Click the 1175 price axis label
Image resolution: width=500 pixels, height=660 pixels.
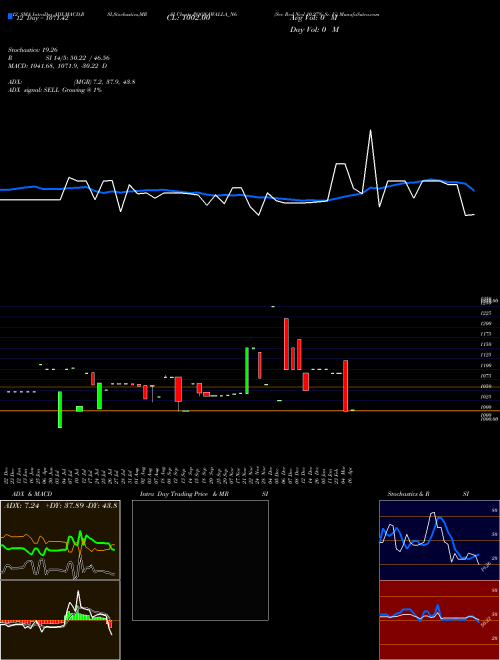coord(486,334)
